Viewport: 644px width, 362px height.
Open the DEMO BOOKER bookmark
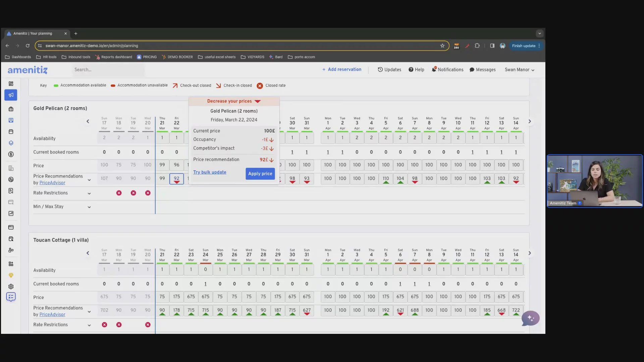(177, 57)
